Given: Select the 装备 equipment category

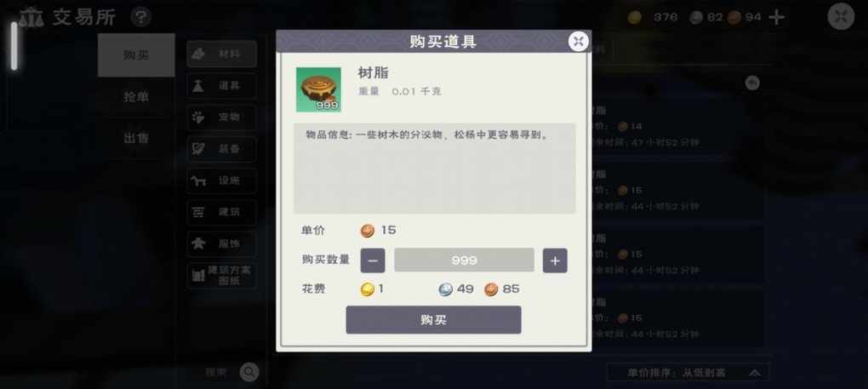Looking at the screenshot, I should click(x=221, y=149).
